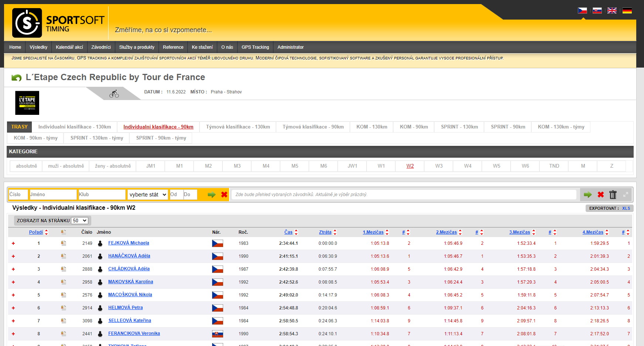Click the trash bin icon to delete selection
Image resolution: width=644 pixels, height=346 pixels.
point(613,195)
